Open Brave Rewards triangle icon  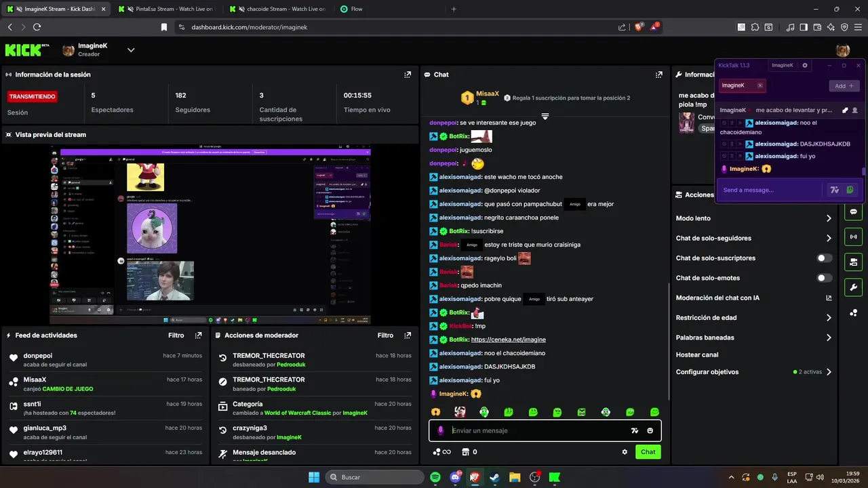[x=655, y=27]
